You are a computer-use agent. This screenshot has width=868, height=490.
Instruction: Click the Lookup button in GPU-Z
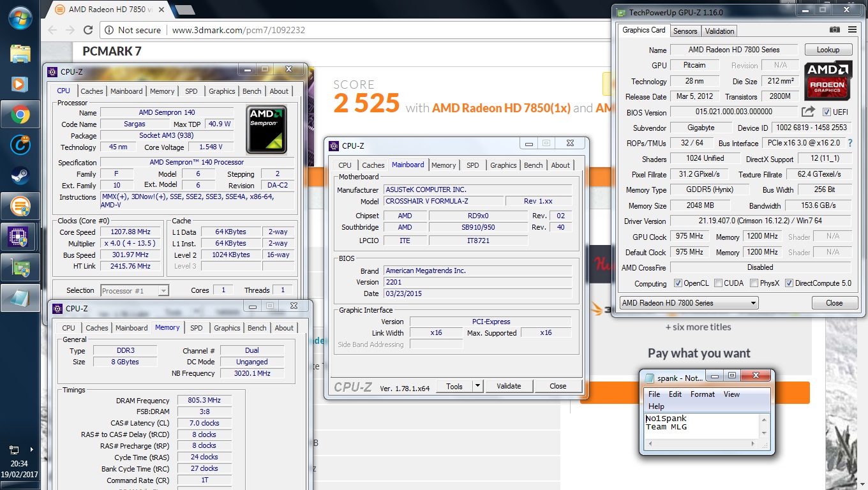click(x=828, y=50)
